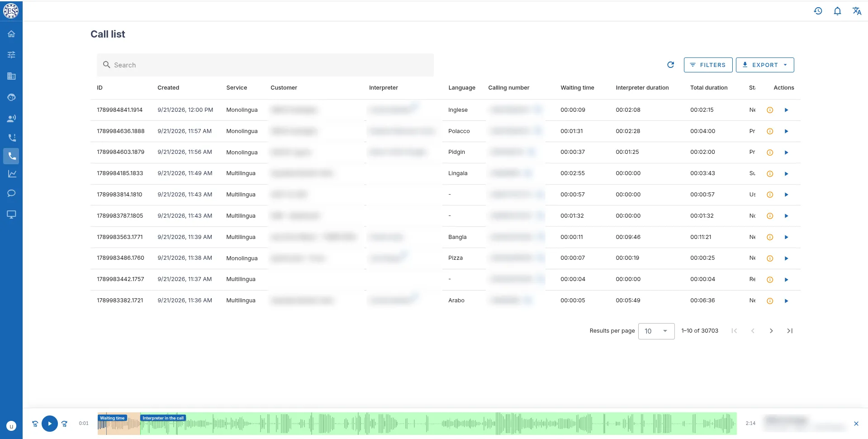Play recording of call 1789983486.1760

click(786, 258)
